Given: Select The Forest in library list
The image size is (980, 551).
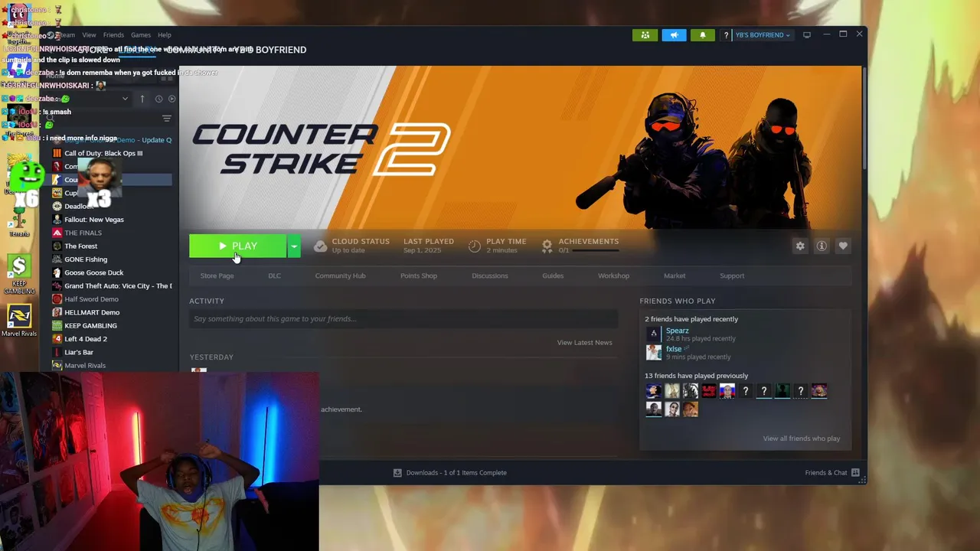Looking at the screenshot, I should pos(111,246).
